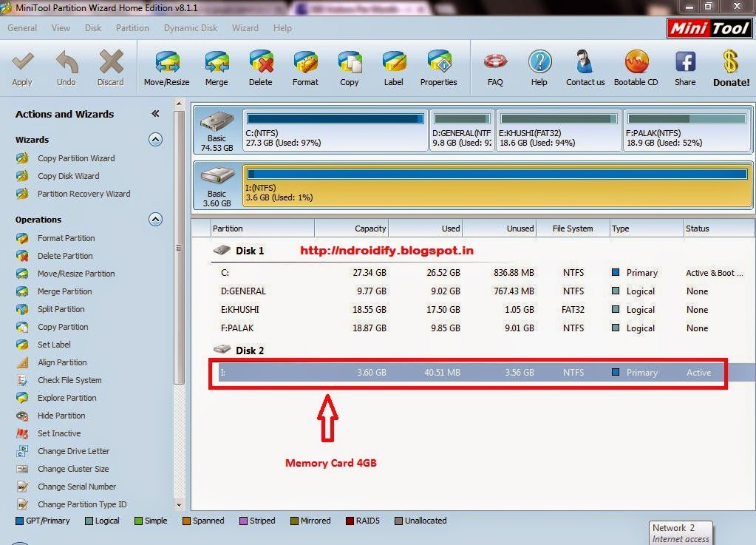The height and width of the screenshot is (545, 756).
Task: Open the View menu
Action: point(61,28)
